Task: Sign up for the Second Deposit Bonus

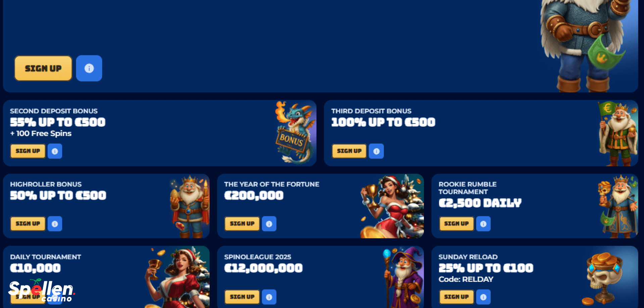Action: click(x=28, y=151)
